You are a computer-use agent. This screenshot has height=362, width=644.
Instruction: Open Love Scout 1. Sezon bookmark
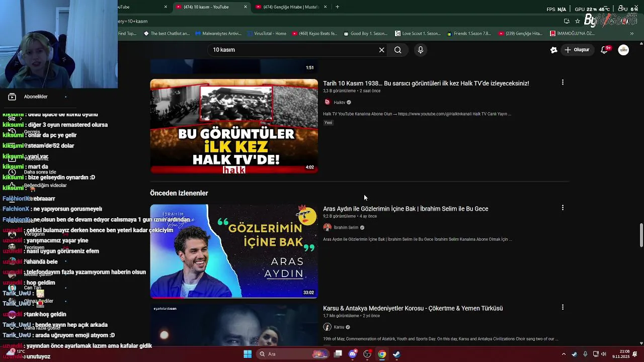coord(418,34)
